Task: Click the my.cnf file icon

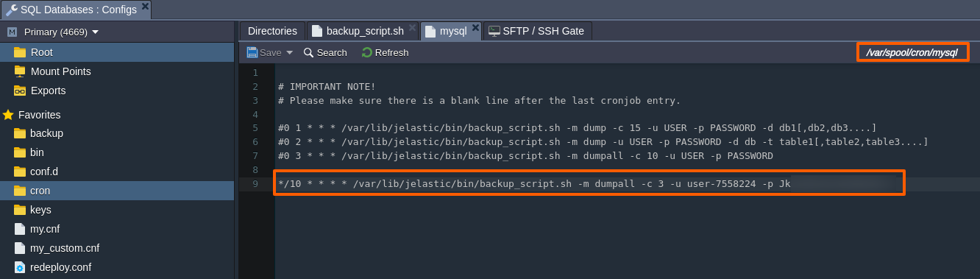Action: pyautogui.click(x=20, y=229)
